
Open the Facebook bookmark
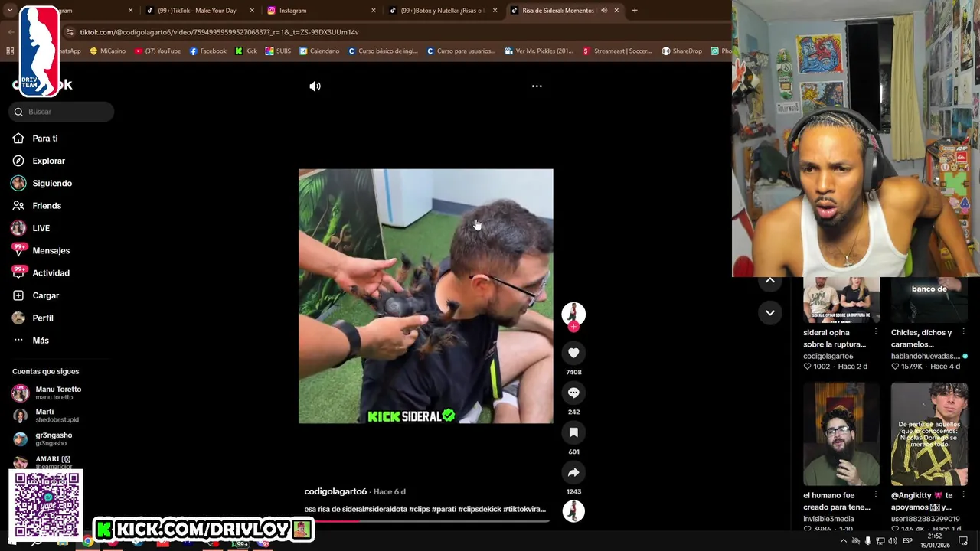coord(207,51)
